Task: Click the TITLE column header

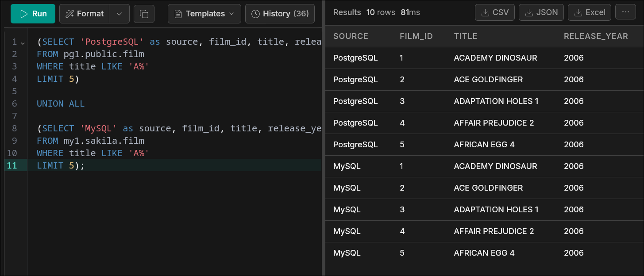Action: (x=465, y=36)
